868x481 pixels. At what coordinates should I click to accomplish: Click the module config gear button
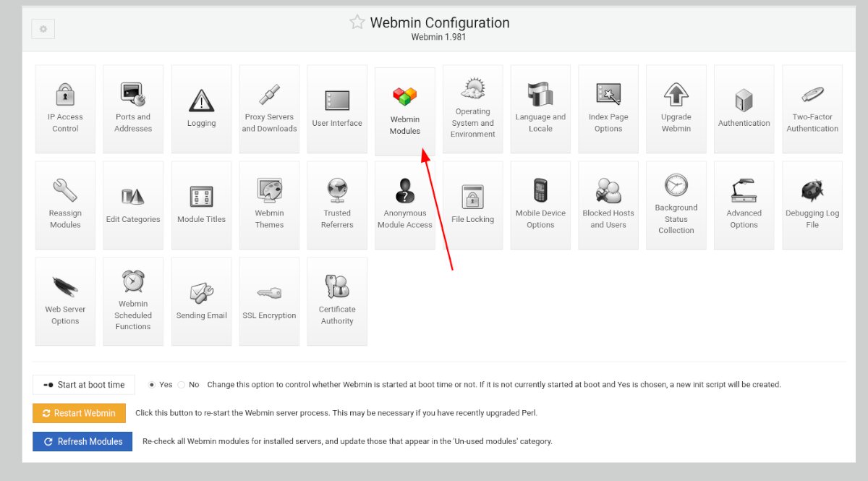(43, 29)
